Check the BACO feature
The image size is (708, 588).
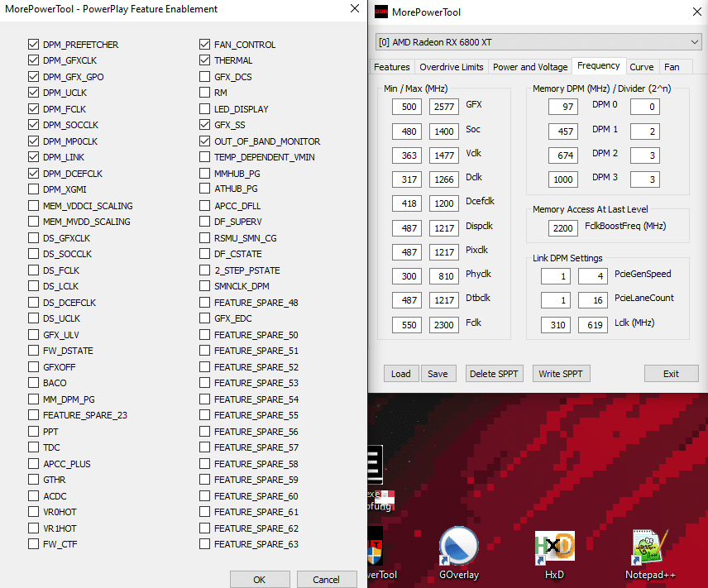coord(33,383)
